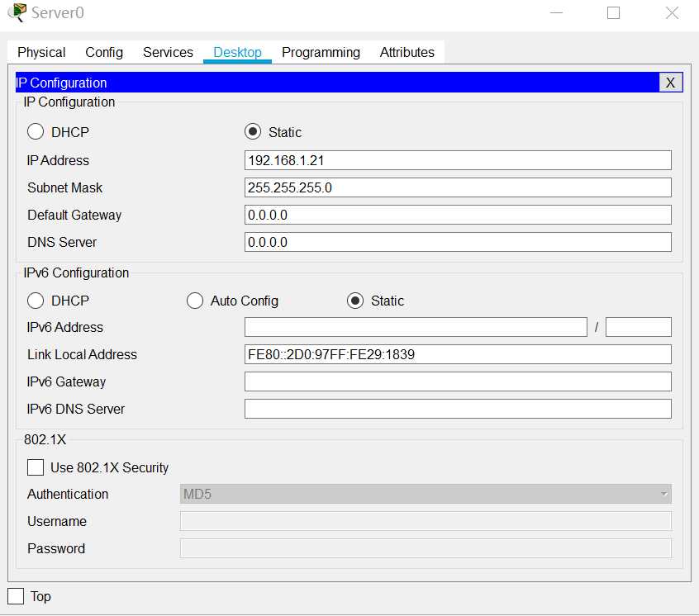The width and height of the screenshot is (699, 616).
Task: Click the Subnet Mask label
Action: point(64,187)
